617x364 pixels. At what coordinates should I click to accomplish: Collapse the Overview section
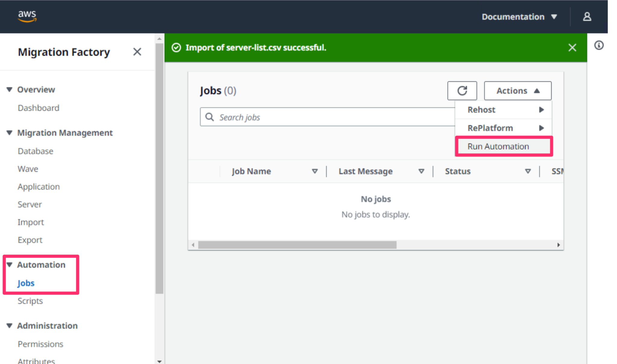(x=9, y=89)
